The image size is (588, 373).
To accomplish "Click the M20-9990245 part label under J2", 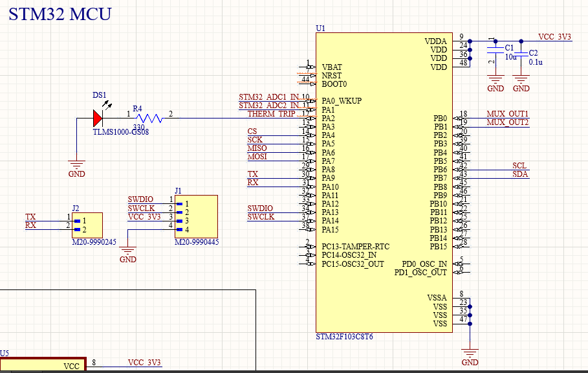I will (x=94, y=242).
